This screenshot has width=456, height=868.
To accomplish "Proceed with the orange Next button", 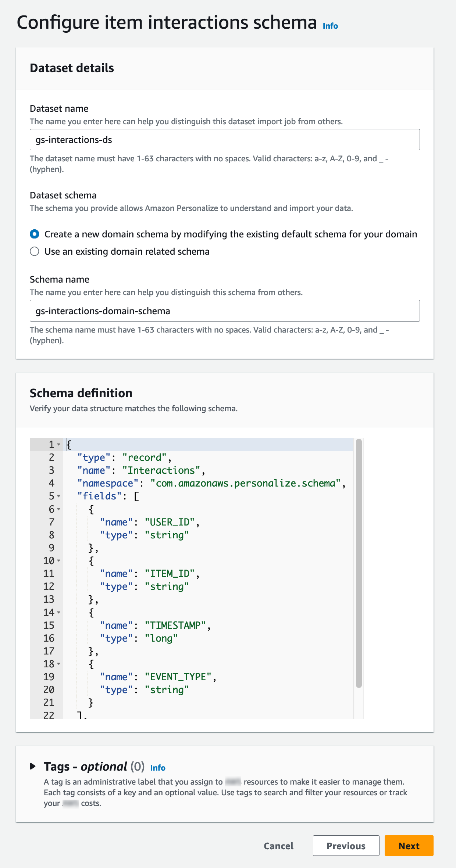I will [x=409, y=846].
